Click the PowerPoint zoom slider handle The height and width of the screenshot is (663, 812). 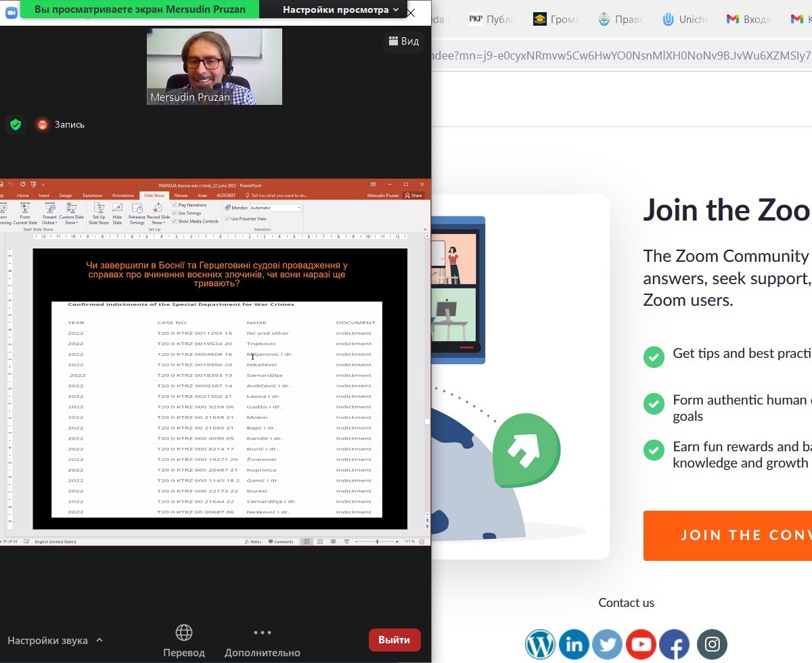pos(377,542)
